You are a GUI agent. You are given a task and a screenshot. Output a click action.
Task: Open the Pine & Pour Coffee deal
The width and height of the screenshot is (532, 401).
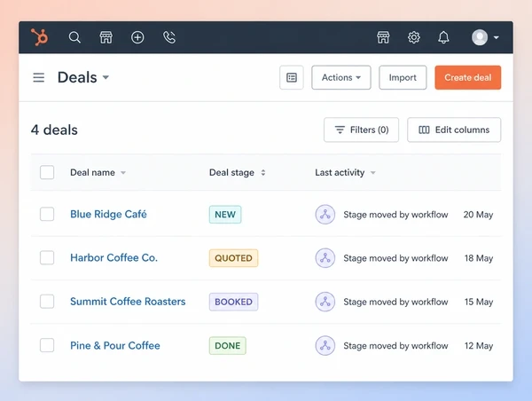point(115,346)
